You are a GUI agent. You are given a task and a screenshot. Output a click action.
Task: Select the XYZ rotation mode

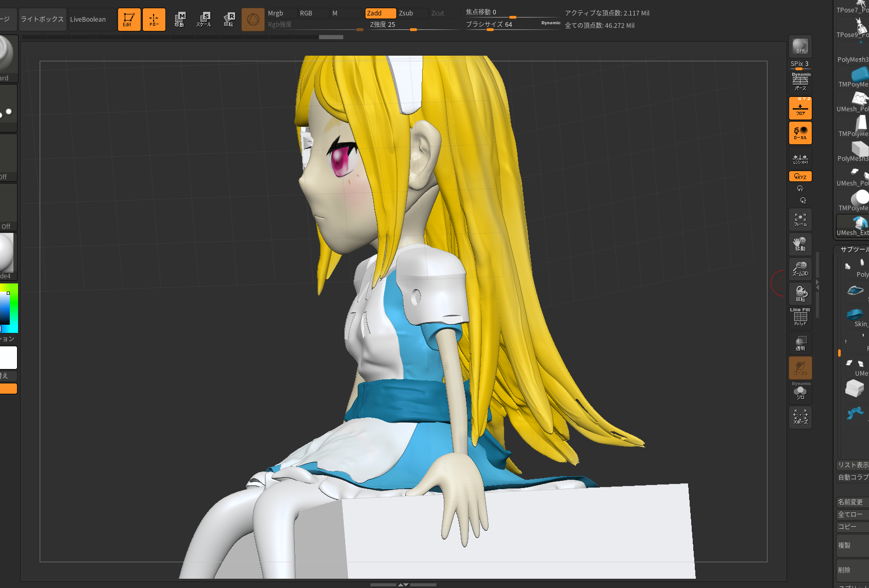[x=800, y=176]
